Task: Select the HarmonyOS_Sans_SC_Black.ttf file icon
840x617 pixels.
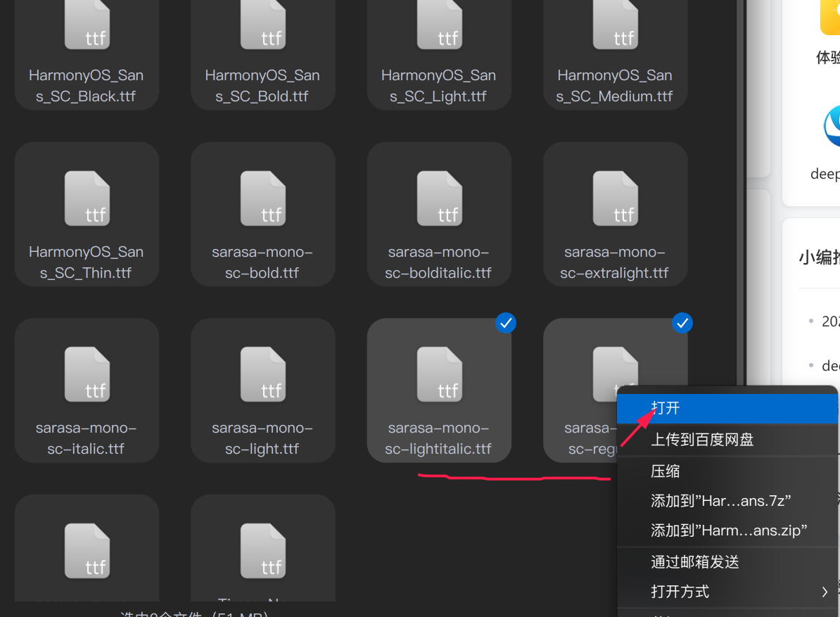Action: pos(86,25)
